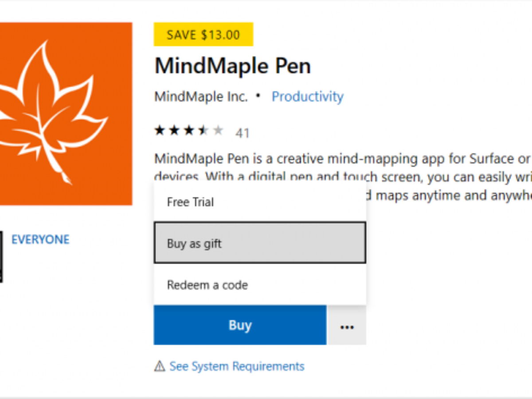Click the EVERYONE rating link

(40, 239)
